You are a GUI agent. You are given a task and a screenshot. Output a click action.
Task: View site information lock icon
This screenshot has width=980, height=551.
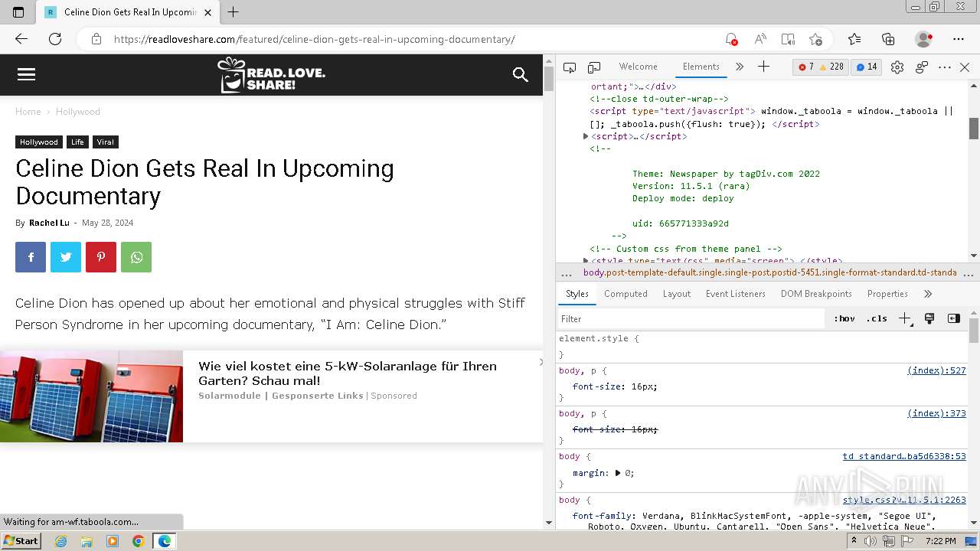[x=96, y=39]
